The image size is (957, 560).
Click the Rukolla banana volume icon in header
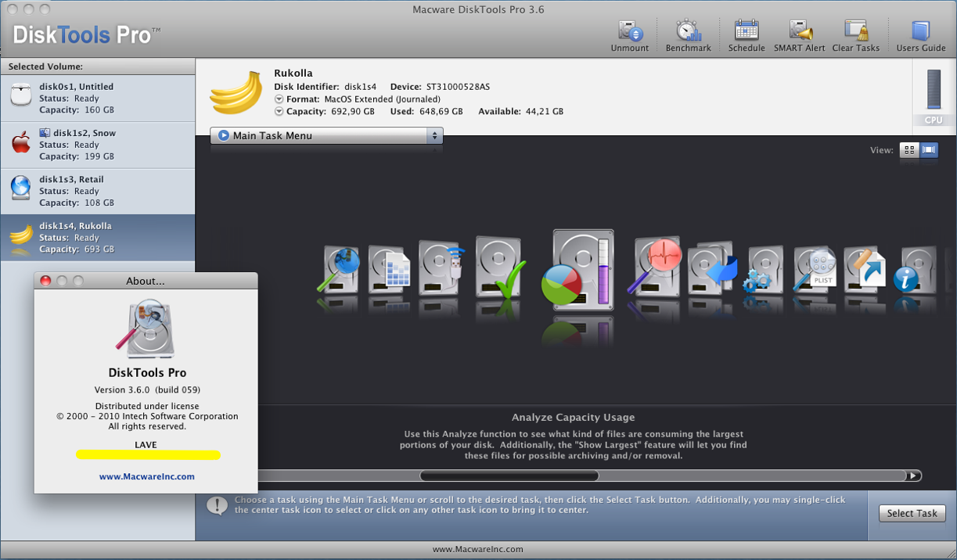click(236, 93)
